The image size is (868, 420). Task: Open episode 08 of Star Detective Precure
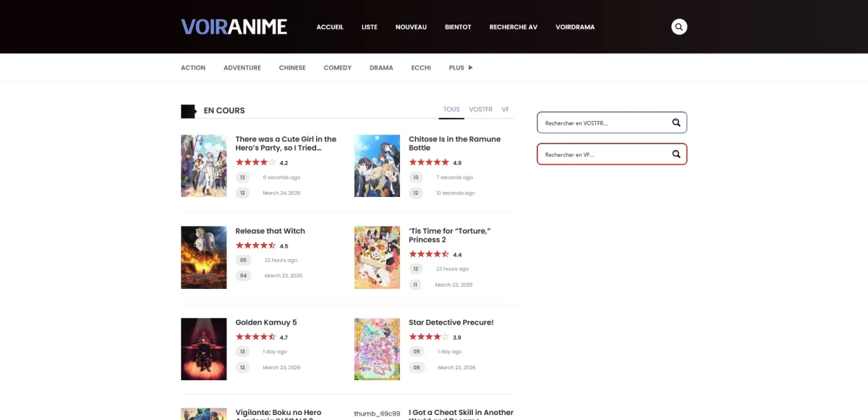416,367
